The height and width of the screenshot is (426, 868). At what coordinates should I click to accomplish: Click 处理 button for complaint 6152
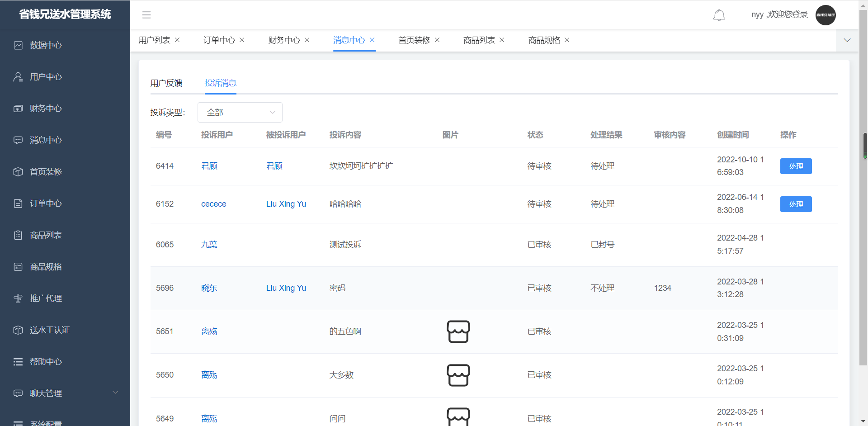click(x=796, y=204)
